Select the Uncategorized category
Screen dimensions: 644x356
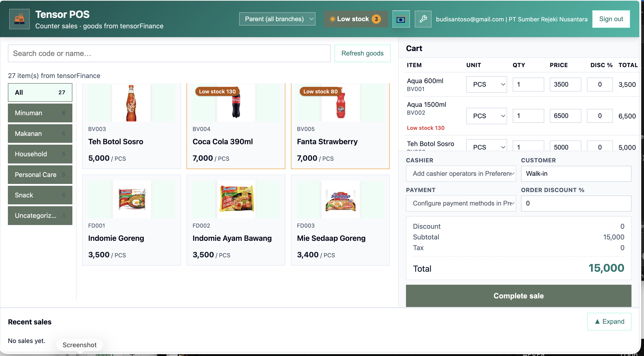click(x=40, y=216)
